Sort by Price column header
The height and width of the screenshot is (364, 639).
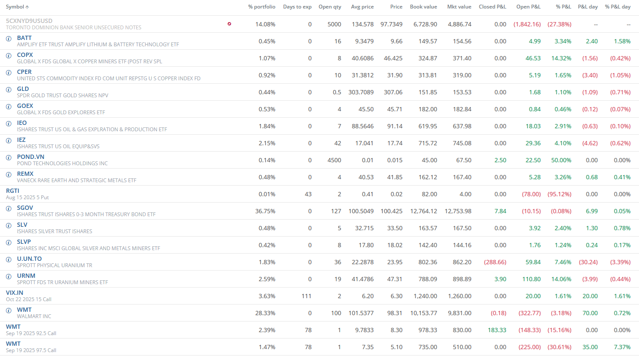[x=396, y=7]
